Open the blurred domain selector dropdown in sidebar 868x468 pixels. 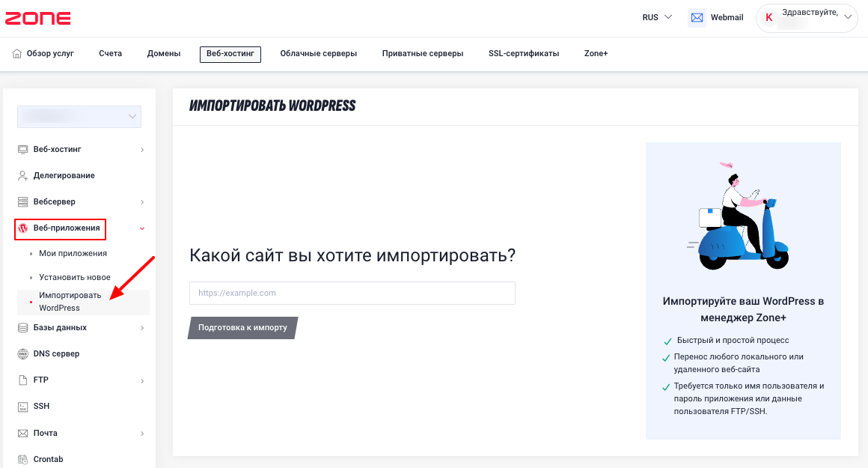click(x=79, y=116)
